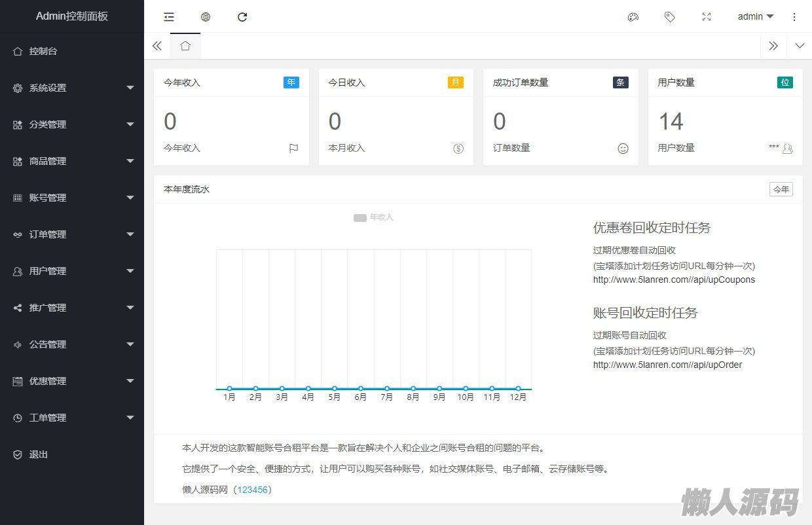Click the globe website icon
Viewport: 812px width, 525px height.
(x=206, y=17)
